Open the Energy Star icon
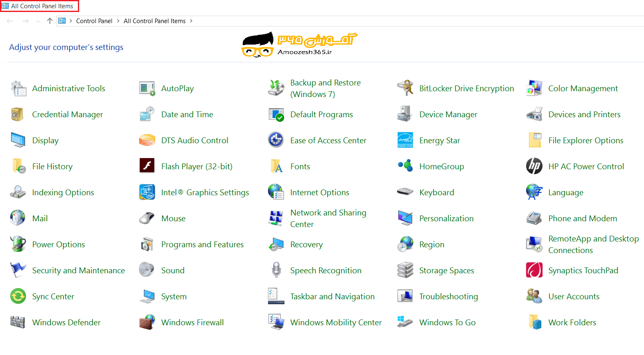The image size is (644, 355). click(405, 140)
